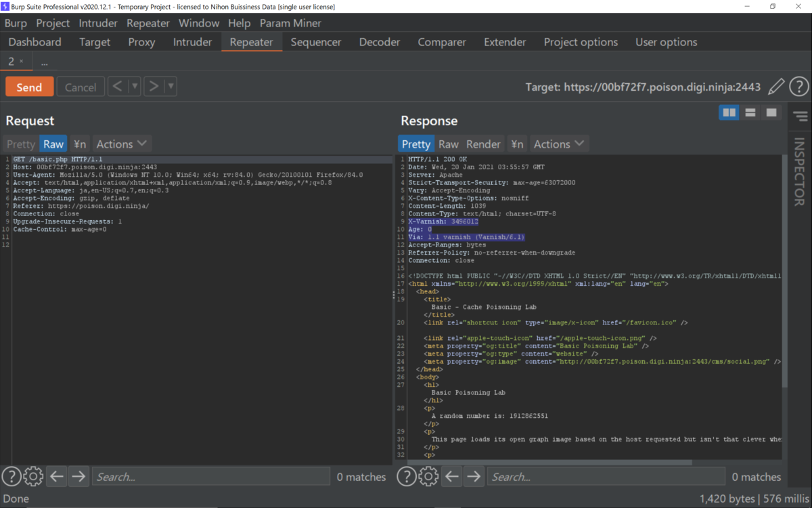Open Inspector panel hamburger icon

pyautogui.click(x=801, y=117)
